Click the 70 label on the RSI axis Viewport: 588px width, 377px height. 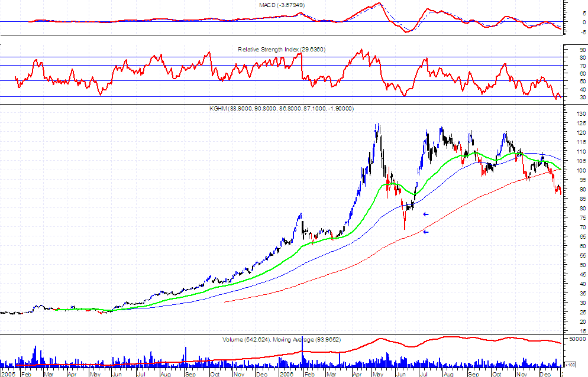tap(583, 66)
